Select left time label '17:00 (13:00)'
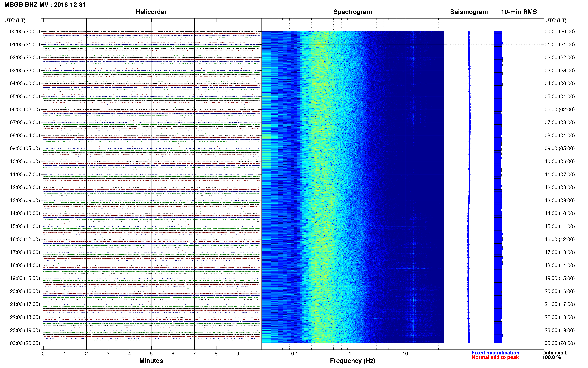The image size is (588, 368). pos(25,252)
